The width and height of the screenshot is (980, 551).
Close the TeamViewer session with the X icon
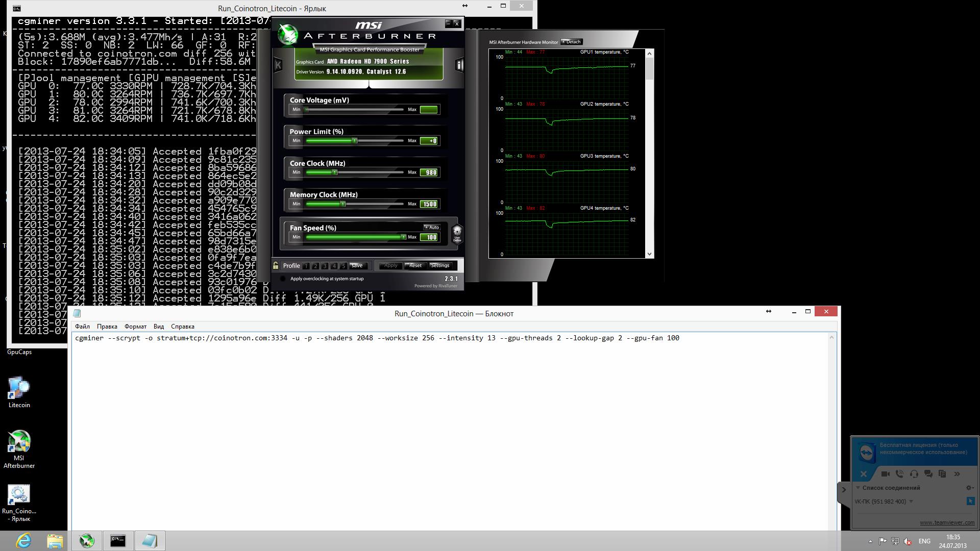pos(864,474)
